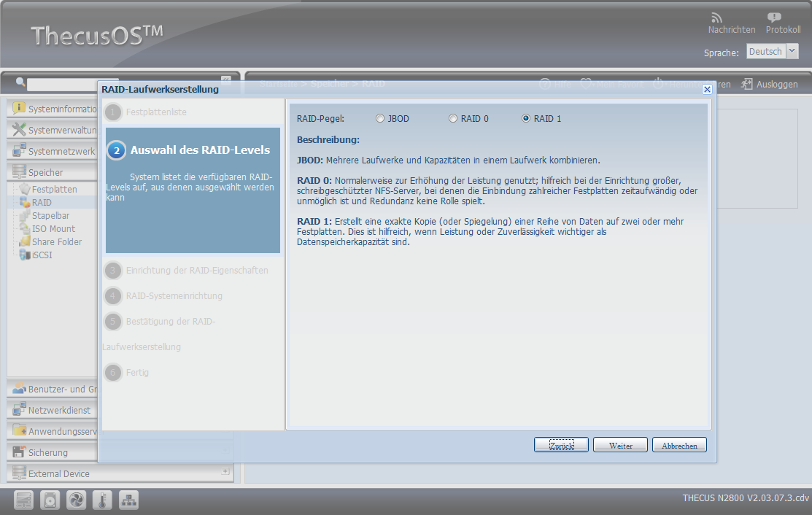Select Share Folder in the tree
This screenshot has height=515, width=812.
(57, 241)
